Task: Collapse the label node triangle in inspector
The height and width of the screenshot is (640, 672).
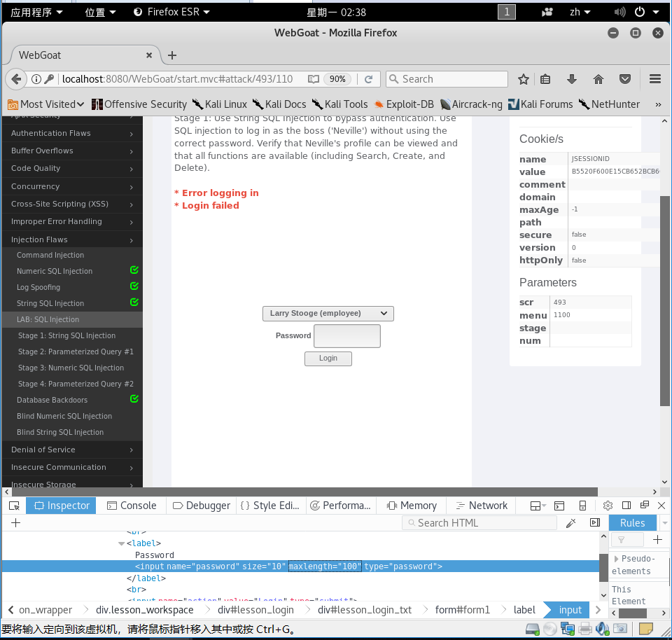Action: (x=121, y=543)
